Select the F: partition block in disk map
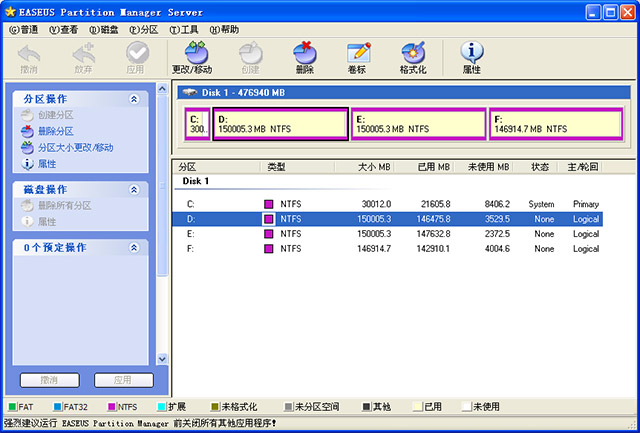Image resolution: width=640 pixels, height=433 pixels. (556, 124)
